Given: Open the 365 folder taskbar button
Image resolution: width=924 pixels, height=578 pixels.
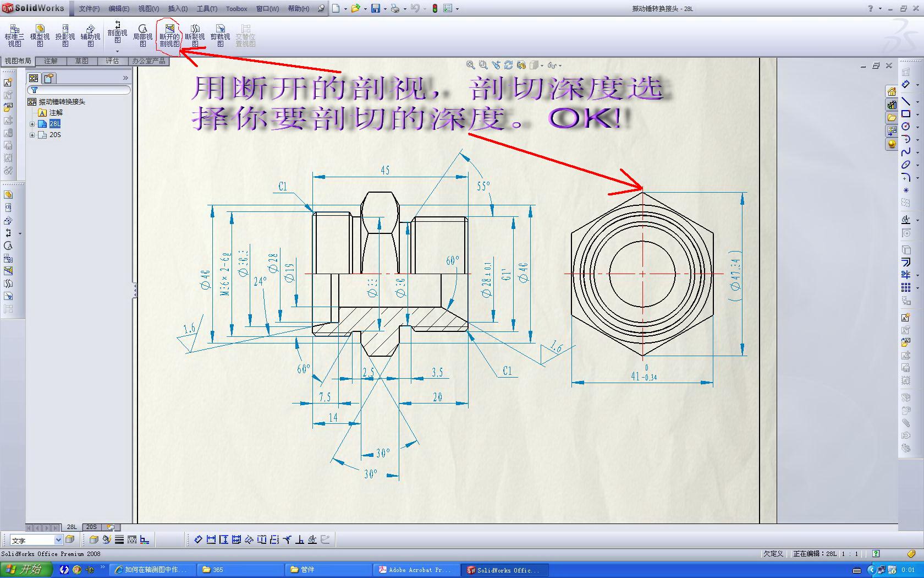Looking at the screenshot, I should (x=240, y=570).
